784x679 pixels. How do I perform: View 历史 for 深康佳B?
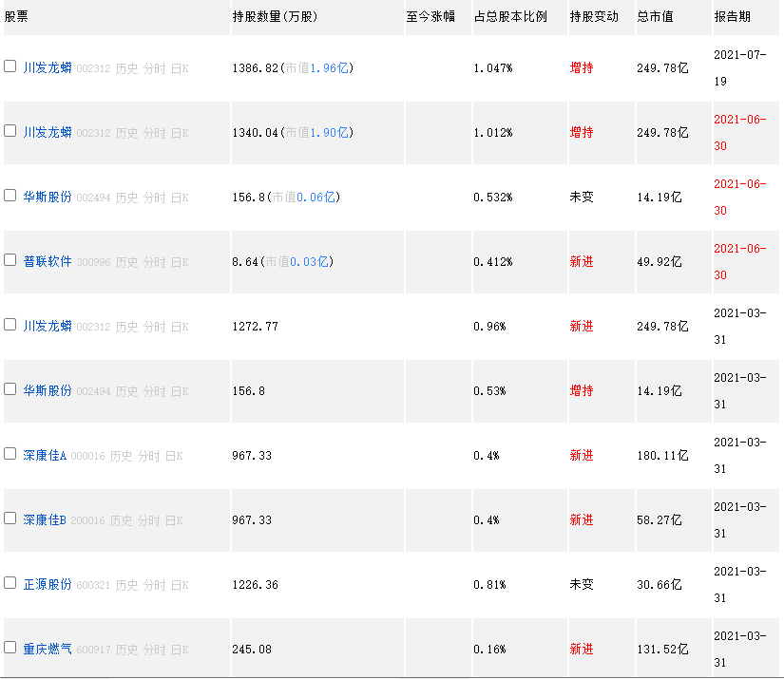pyautogui.click(x=121, y=520)
